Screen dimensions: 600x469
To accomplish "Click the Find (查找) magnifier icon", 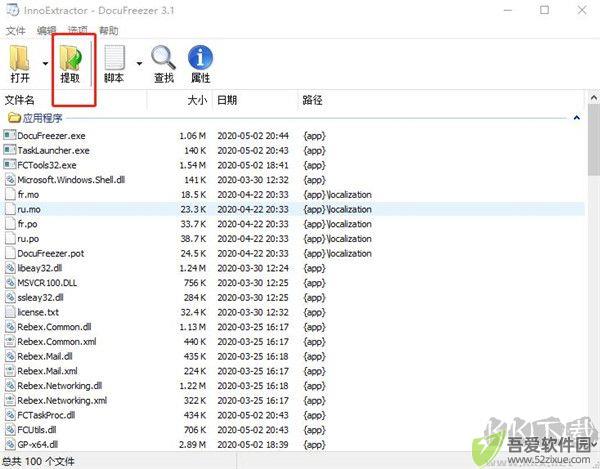I will [x=163, y=58].
